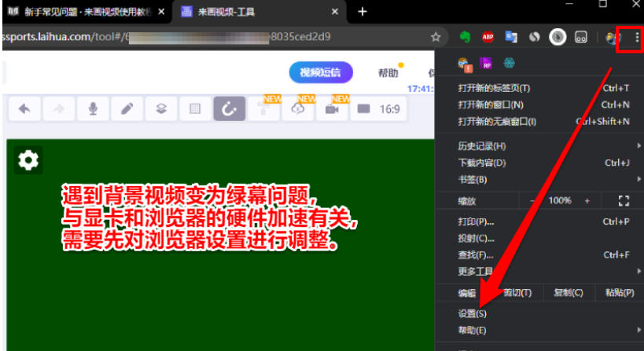Click the round white cursor extension icon

[558, 38]
